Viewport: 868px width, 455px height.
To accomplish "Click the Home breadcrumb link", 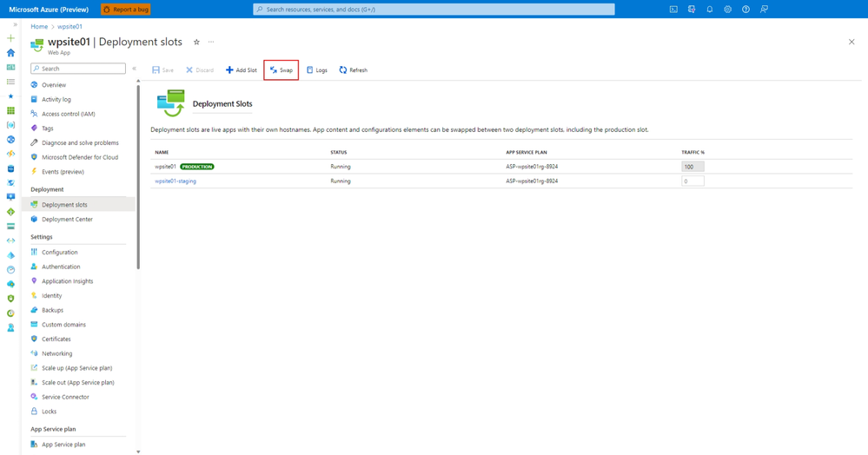I will tap(39, 27).
